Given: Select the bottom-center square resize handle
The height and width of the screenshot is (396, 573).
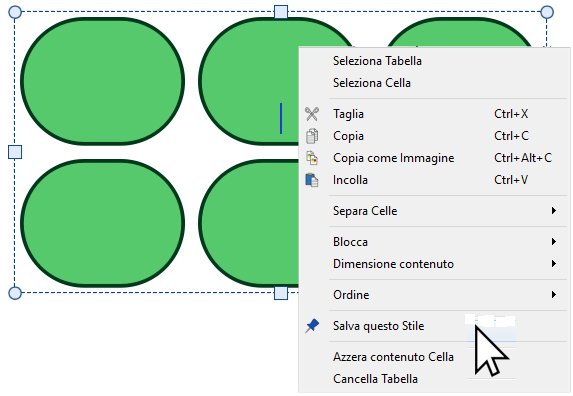Looking at the screenshot, I should tap(281, 293).
